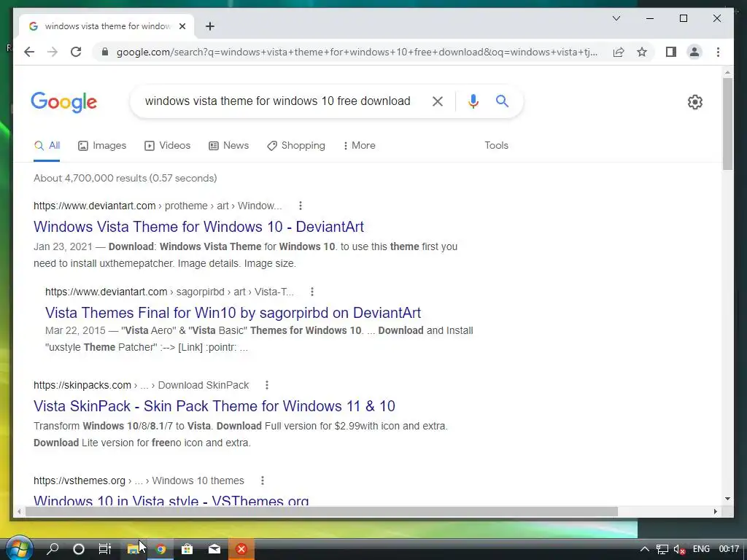The height and width of the screenshot is (560, 747).
Task: Clear the Google search box
Action: click(x=438, y=101)
